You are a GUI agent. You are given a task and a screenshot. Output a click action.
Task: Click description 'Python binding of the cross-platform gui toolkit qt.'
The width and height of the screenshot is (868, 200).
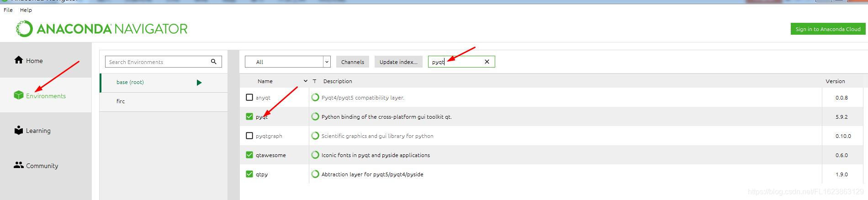386,117
